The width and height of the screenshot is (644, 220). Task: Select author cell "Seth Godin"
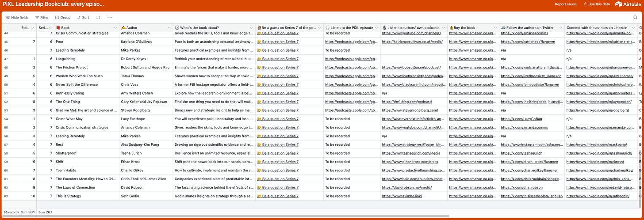(146, 196)
